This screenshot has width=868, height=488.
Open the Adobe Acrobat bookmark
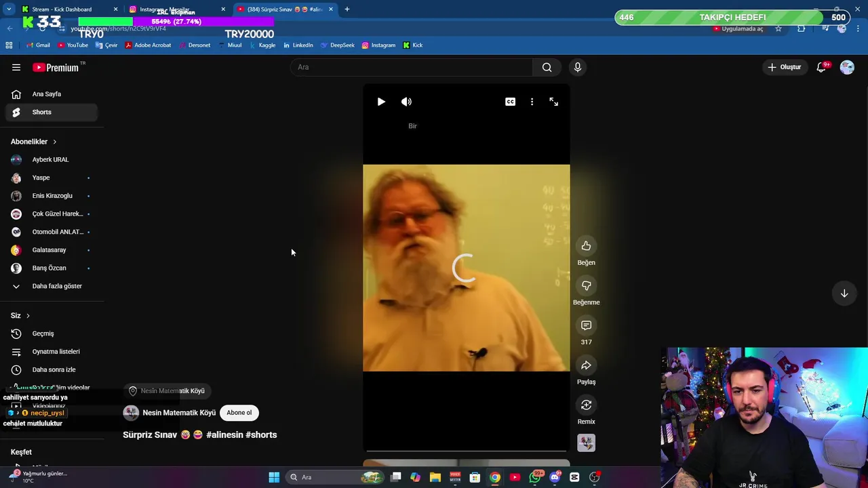click(x=148, y=45)
